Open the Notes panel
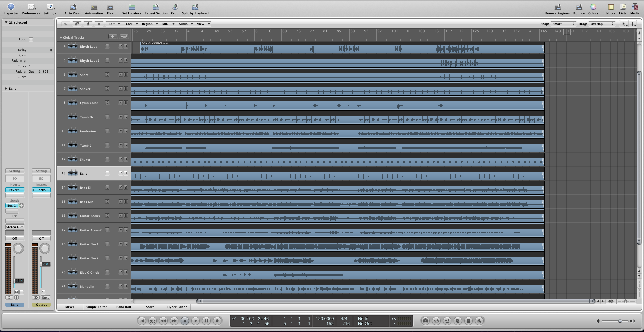The height and width of the screenshot is (332, 644). (611, 9)
